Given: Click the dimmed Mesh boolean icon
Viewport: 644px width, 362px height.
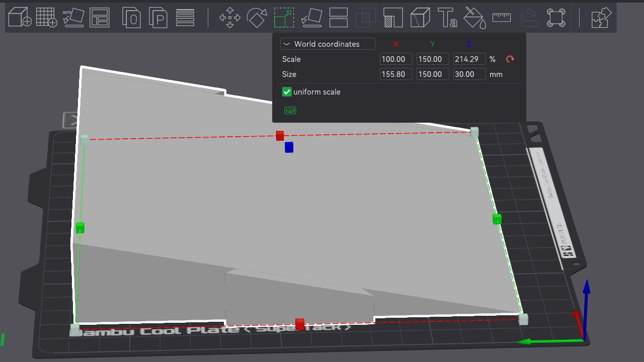Looking at the screenshot, I should pyautogui.click(x=366, y=17).
